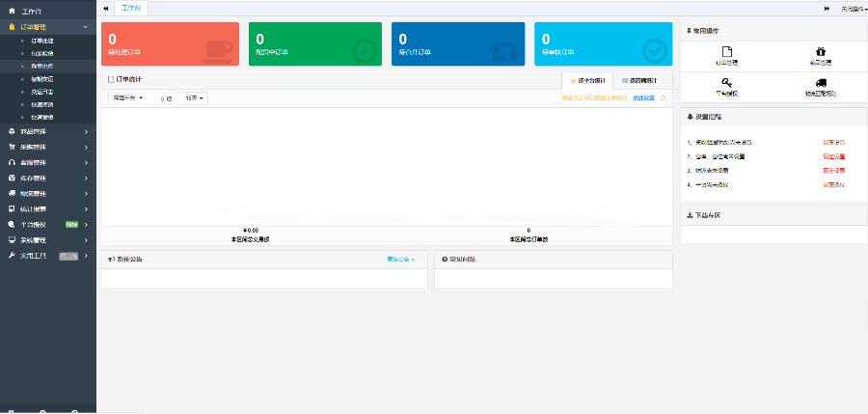Expand the 采购管理 menu chevron
Image resolution: width=868 pixels, height=414 pixels.
click(x=86, y=148)
